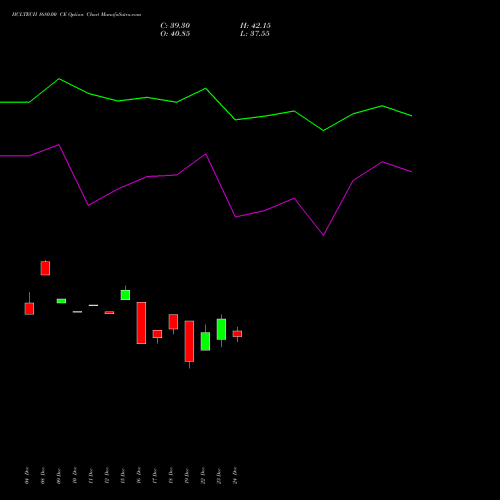Click the low value L: 37.55
This screenshot has height=500, width=500.
point(255,34)
